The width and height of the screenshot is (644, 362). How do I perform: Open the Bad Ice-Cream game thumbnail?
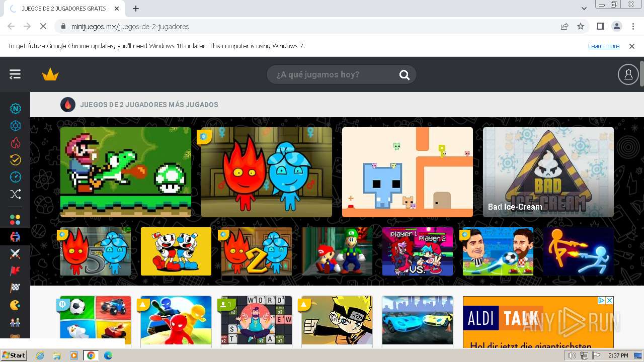coord(548,172)
